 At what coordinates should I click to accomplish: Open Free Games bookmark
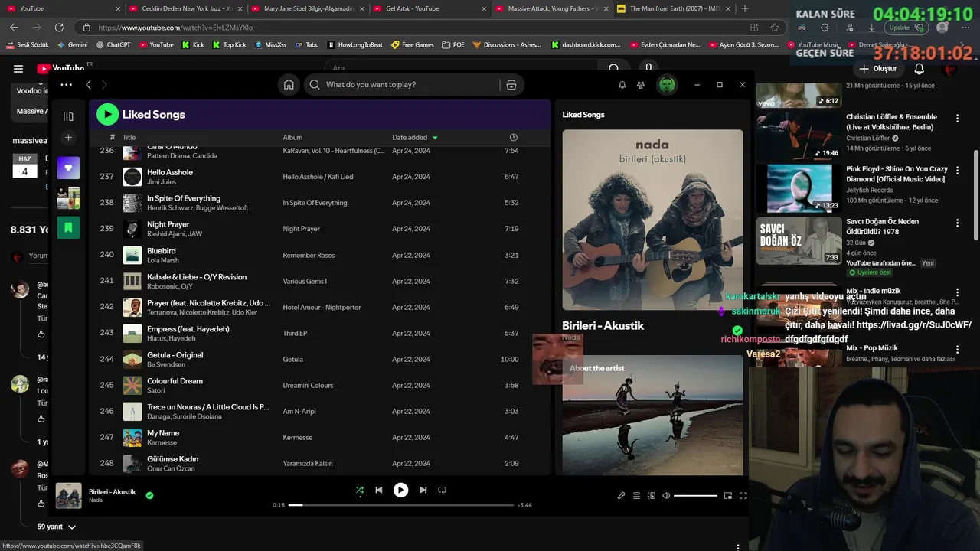coord(412,45)
